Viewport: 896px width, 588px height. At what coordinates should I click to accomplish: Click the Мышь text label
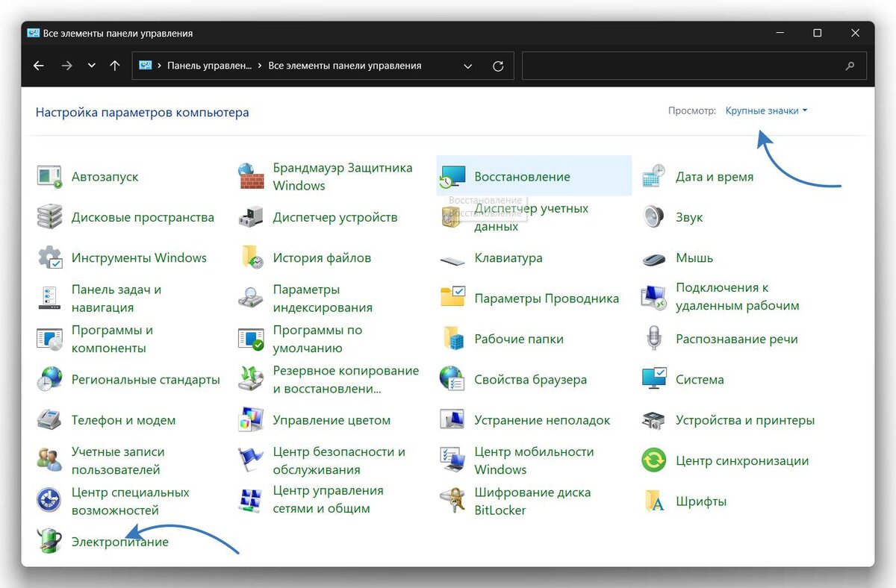(x=694, y=257)
